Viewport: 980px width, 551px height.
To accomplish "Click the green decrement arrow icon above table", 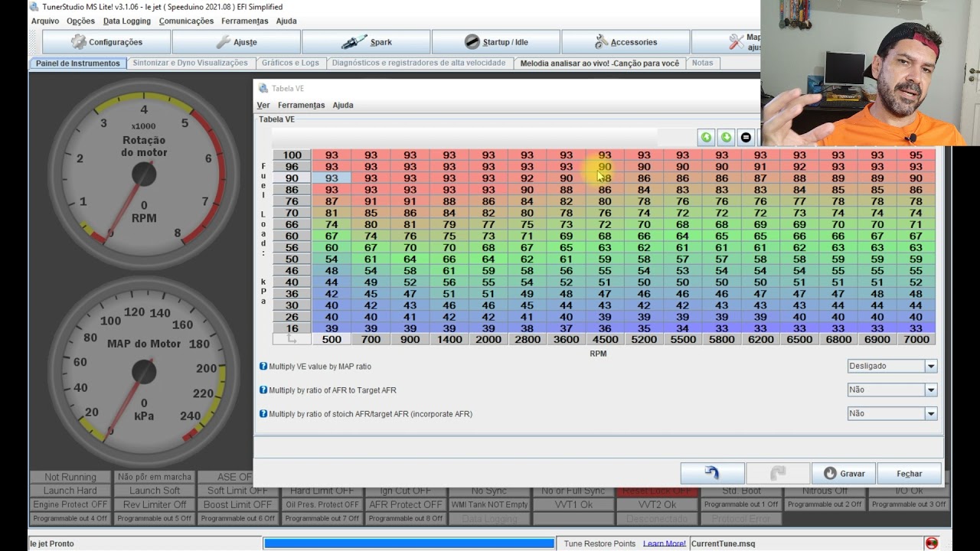I will [726, 138].
